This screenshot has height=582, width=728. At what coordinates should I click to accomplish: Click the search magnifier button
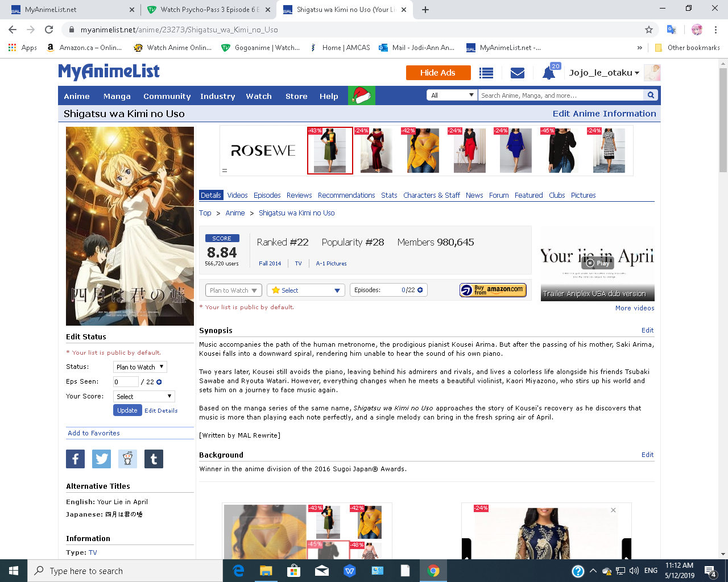pos(651,95)
